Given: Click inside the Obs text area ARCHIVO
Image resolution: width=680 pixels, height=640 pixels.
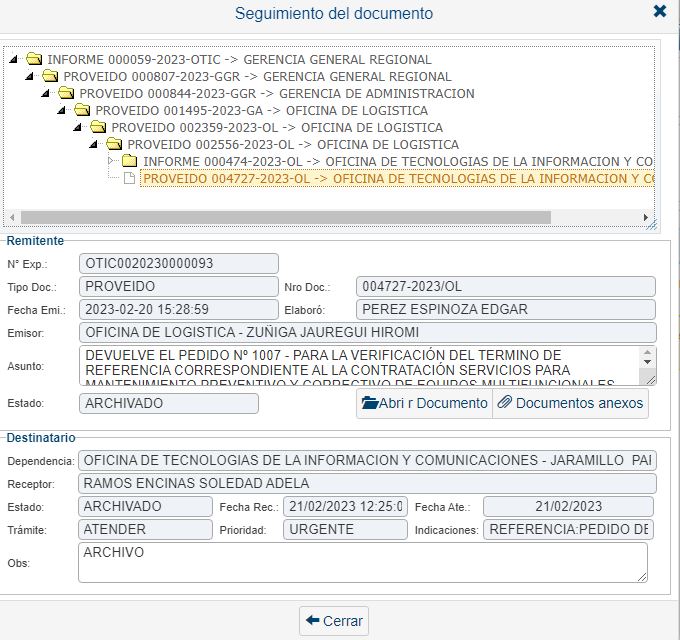Looking at the screenshot, I should [x=363, y=562].
